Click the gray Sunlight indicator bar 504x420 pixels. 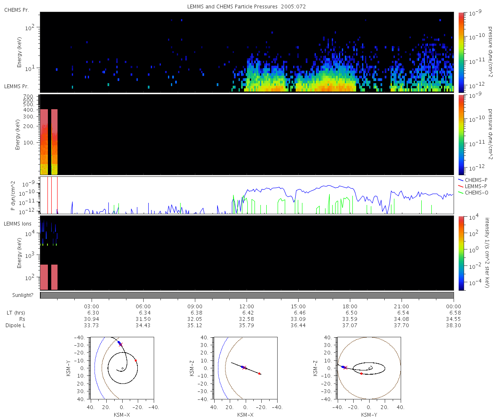tap(247, 295)
